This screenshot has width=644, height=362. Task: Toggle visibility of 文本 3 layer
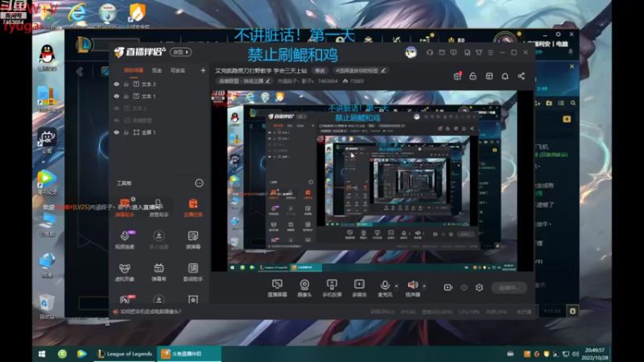click(x=117, y=84)
